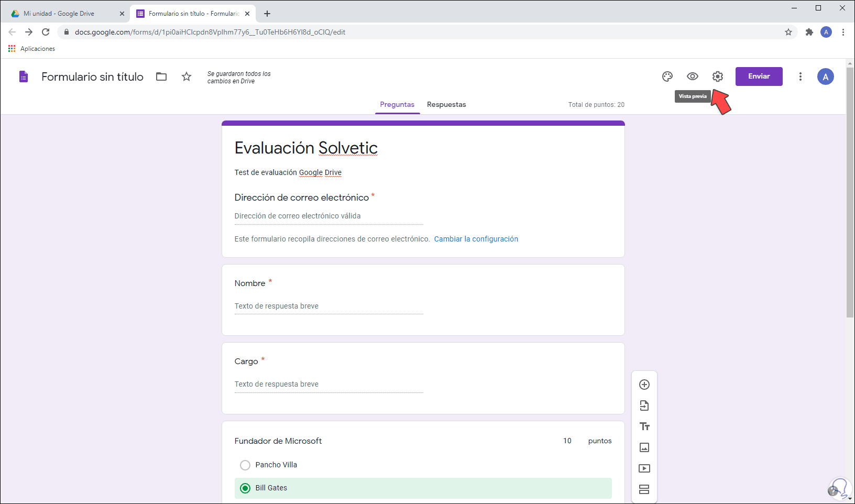Edit description Test de evaluación Google Drive
This screenshot has width=855, height=504.
tap(288, 172)
